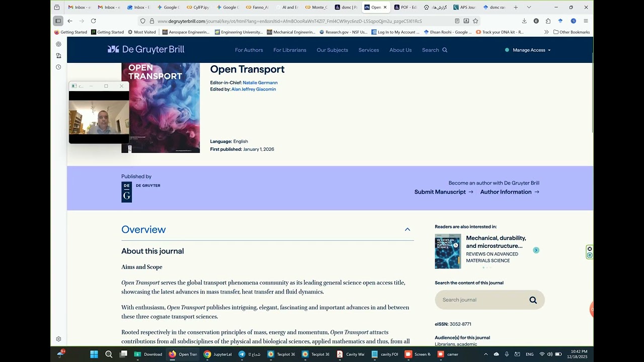Screen dimensions: 644x362
Task: Open For Librarians navigation menu
Action: (x=290, y=50)
